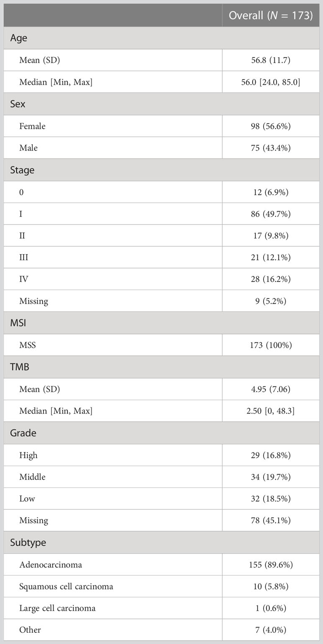Screen dimensions: 323x644
Task: Select the Squamous cell carcinoma row label
Action: 66,586
